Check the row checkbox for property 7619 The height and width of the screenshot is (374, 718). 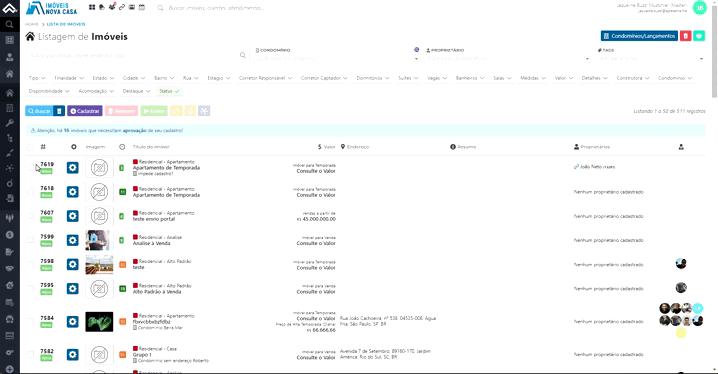pos(30,168)
